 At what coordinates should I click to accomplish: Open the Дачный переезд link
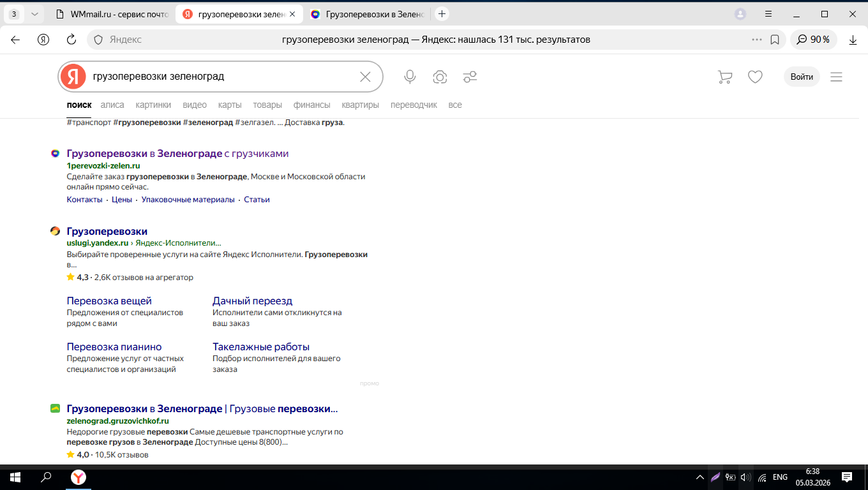tap(252, 301)
